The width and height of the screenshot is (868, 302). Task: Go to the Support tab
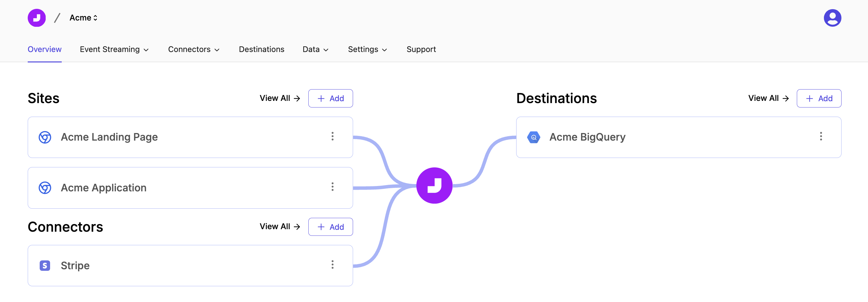421,49
